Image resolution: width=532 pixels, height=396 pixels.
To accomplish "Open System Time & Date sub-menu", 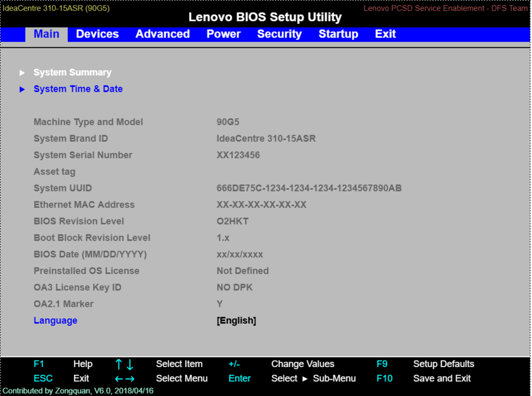I will (78, 89).
